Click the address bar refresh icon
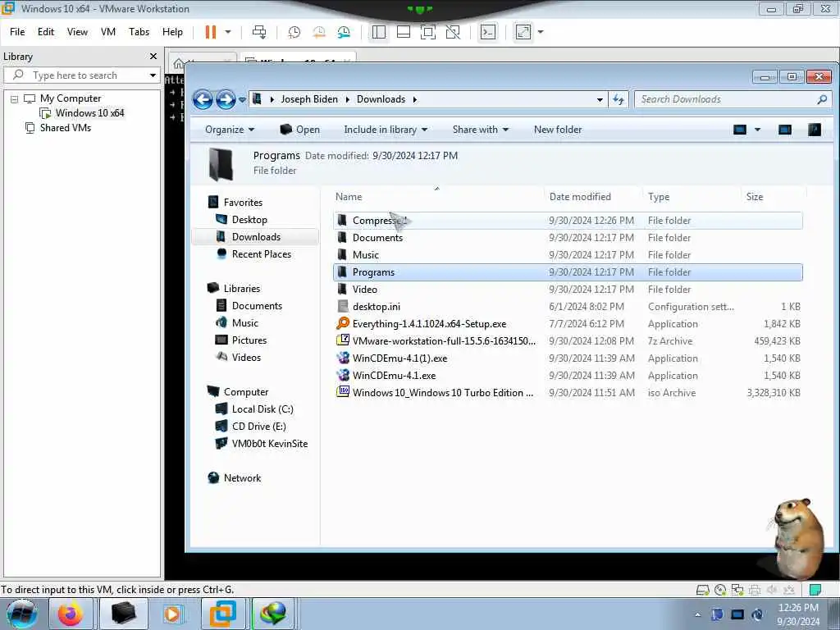The image size is (840, 630). pos(619,99)
